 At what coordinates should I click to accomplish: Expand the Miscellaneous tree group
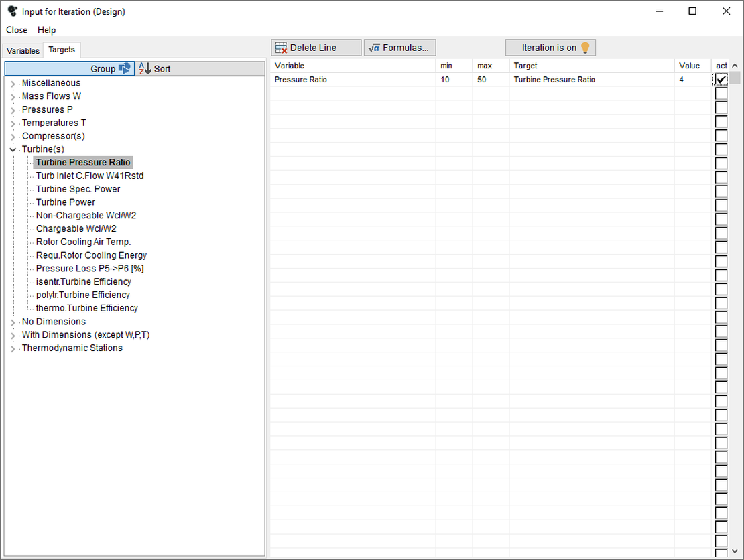pyautogui.click(x=12, y=82)
